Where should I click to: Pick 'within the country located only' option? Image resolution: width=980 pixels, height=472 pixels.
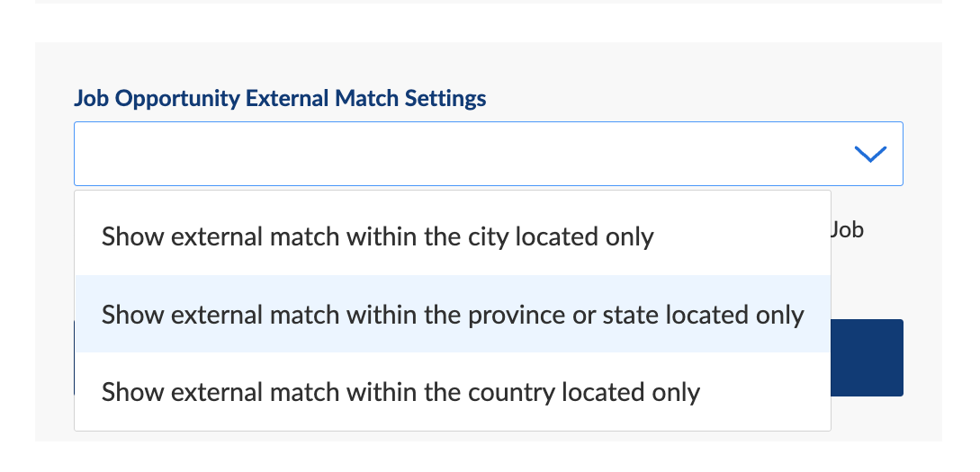(400, 392)
